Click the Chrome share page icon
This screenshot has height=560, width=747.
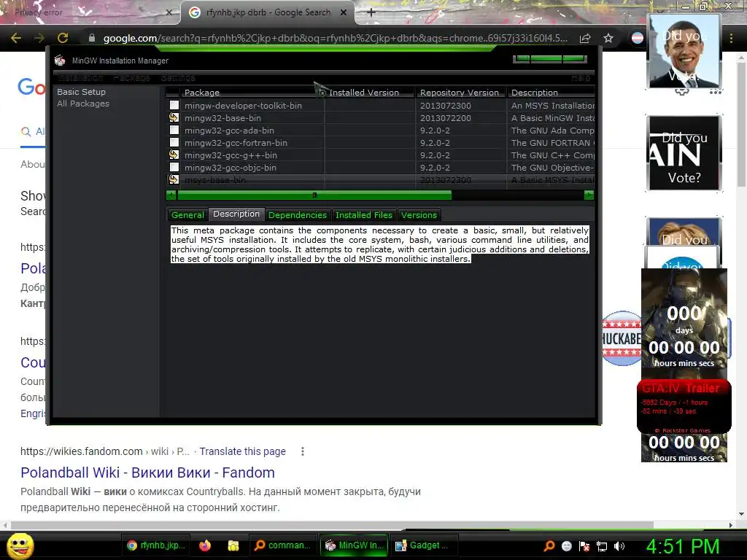585,38
